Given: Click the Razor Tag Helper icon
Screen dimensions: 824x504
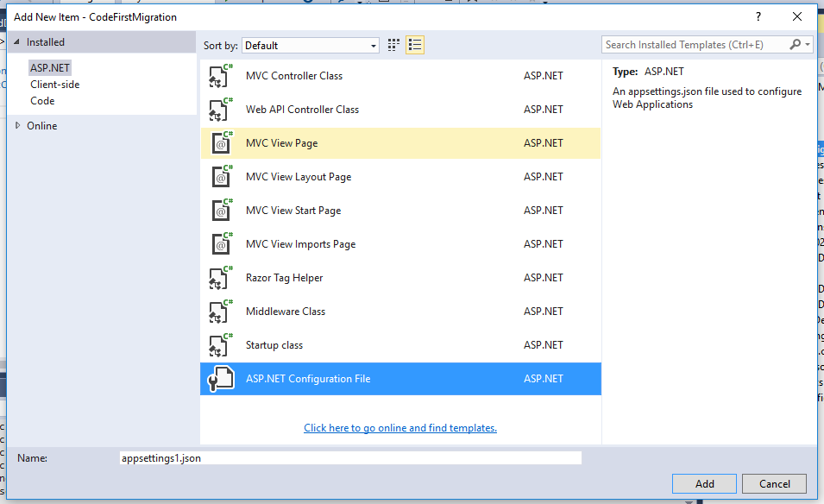Looking at the screenshot, I should point(221,278).
